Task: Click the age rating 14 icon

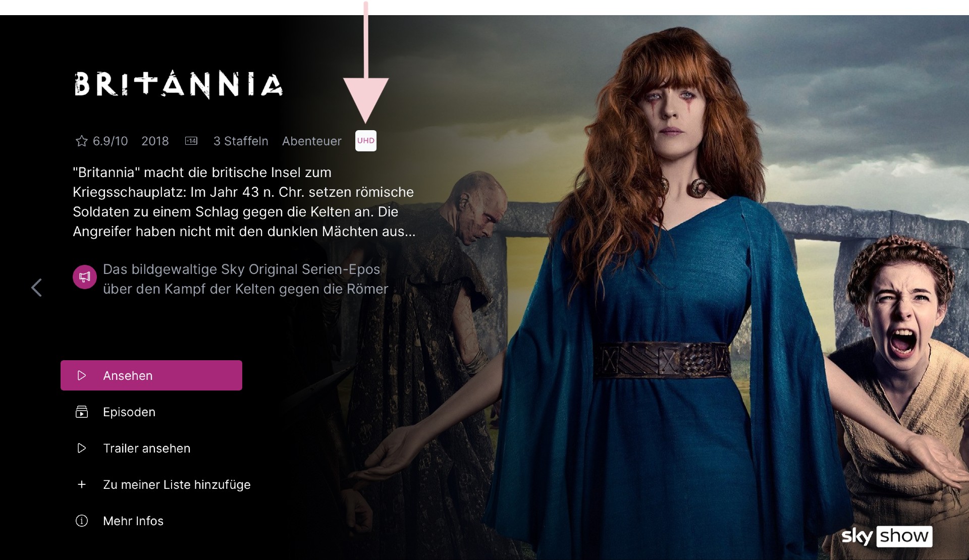Action: click(x=191, y=141)
